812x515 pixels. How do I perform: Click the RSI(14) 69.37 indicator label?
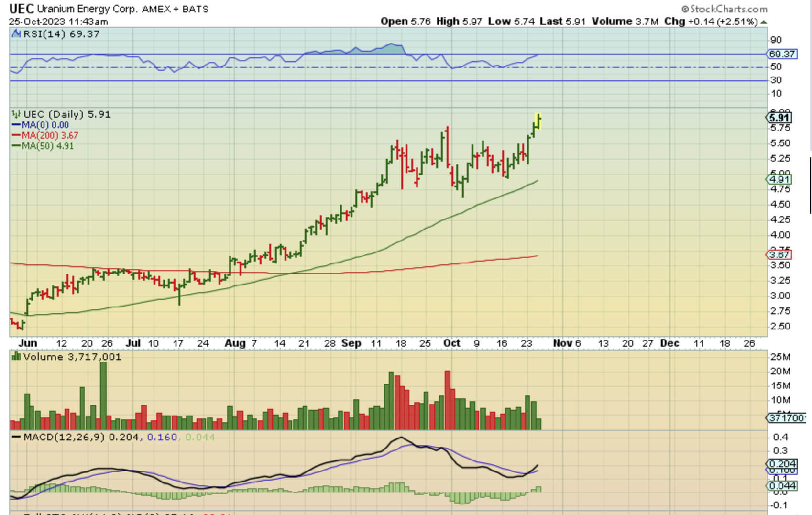[x=61, y=34]
